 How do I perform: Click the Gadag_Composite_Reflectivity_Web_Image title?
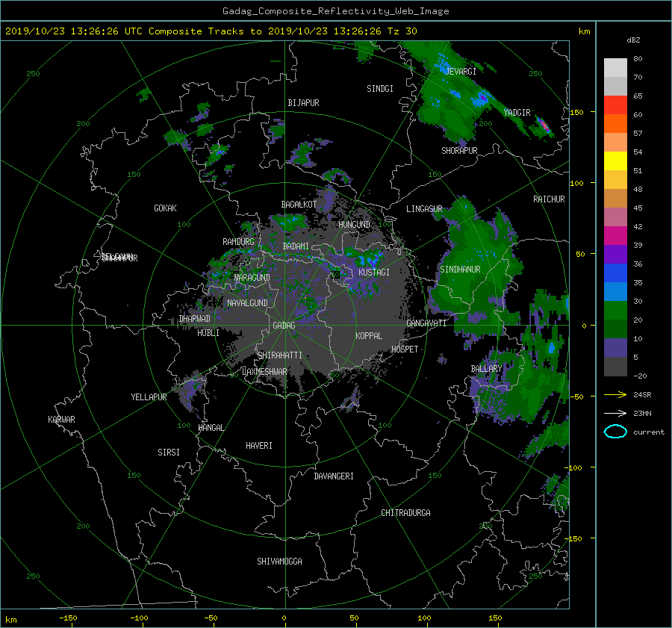click(335, 11)
